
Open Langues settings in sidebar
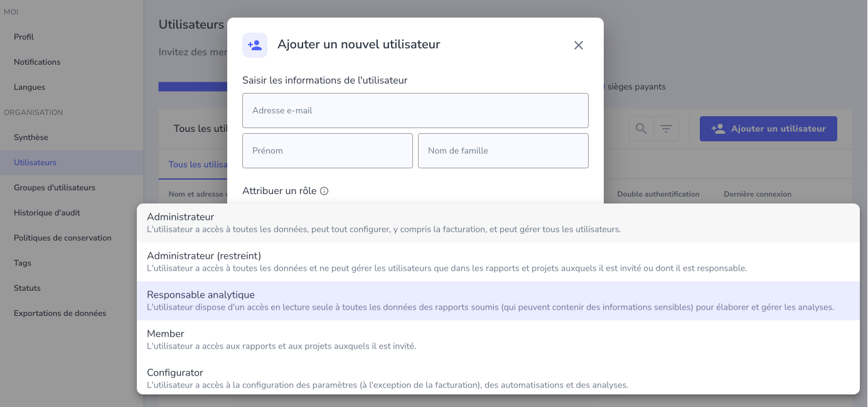(x=72, y=87)
